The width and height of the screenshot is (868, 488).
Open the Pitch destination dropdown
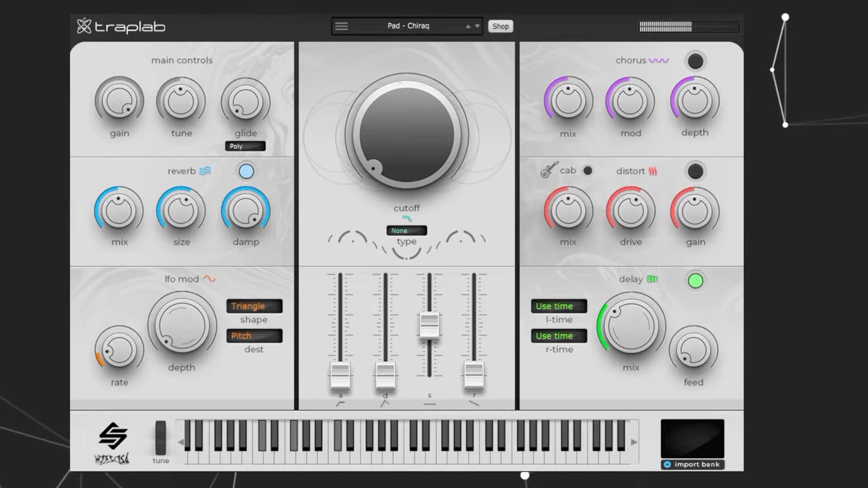coord(254,336)
